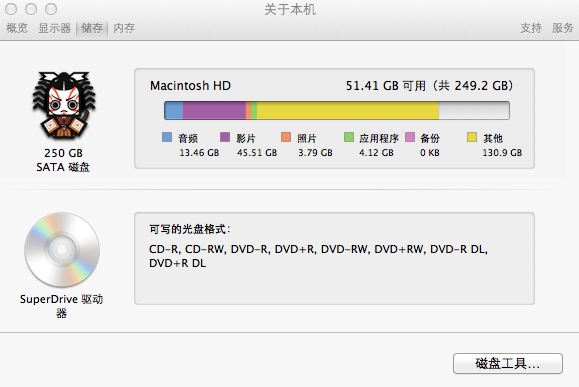This screenshot has height=387, width=579.
Task: Click the purple segment of storage bar
Action: [x=214, y=110]
